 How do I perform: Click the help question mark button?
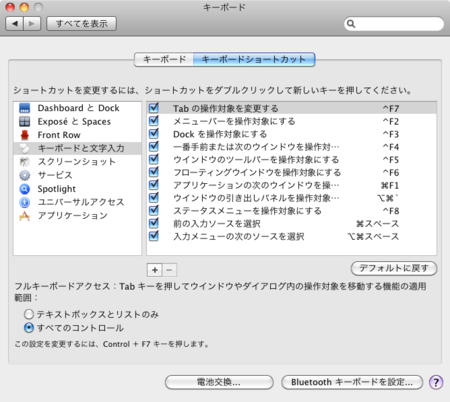[436, 382]
